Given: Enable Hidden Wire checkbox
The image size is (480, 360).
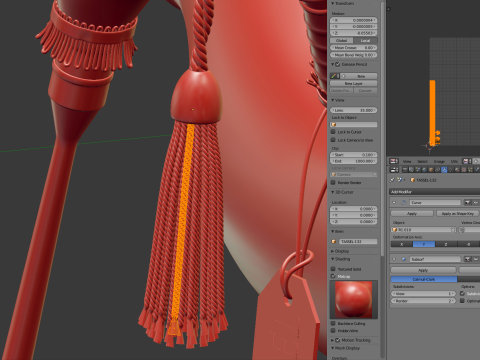Looking at the screenshot, I should (x=333, y=331).
